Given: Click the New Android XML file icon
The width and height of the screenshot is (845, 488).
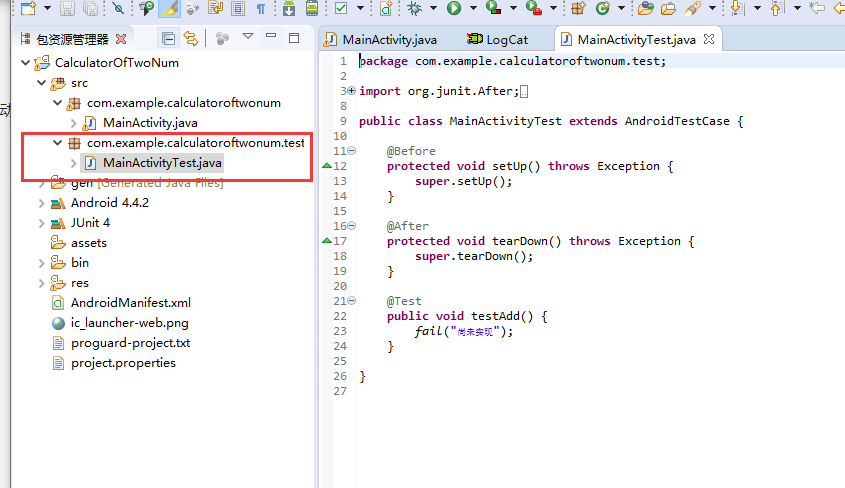Looking at the screenshot, I should coord(386,8).
